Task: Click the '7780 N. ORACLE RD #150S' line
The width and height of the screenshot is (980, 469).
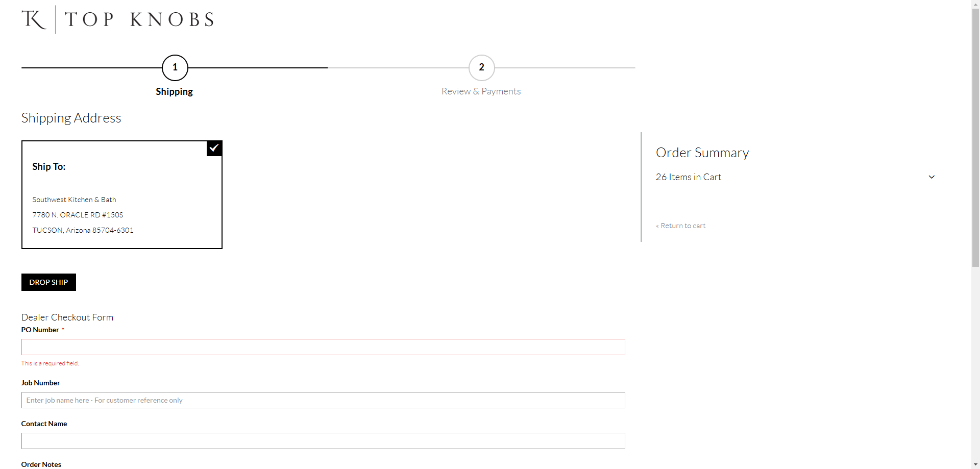Action: 78,215
